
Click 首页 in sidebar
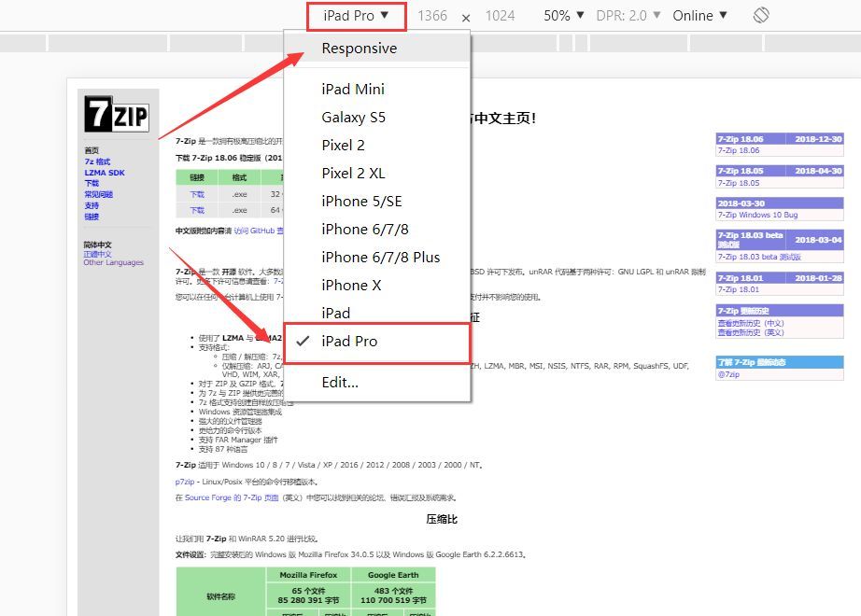pyautogui.click(x=92, y=150)
